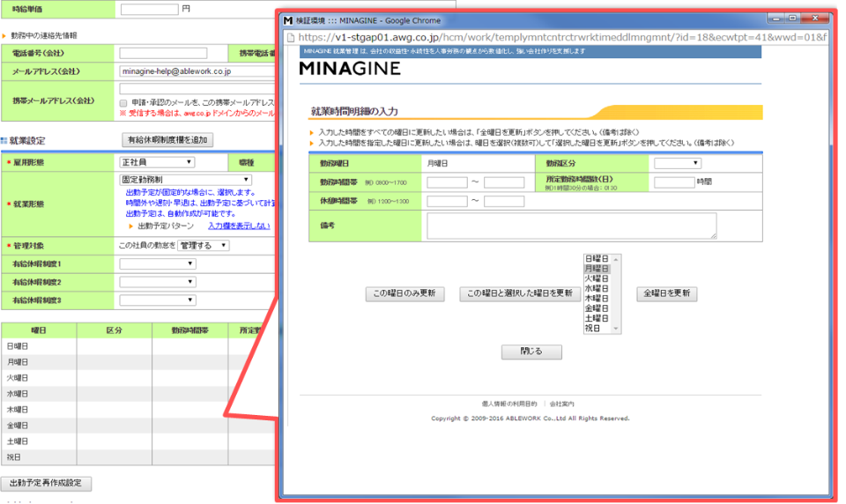846x504 pixels.
Task: Open the 有給休暇制度2 dropdown
Action: [158, 282]
